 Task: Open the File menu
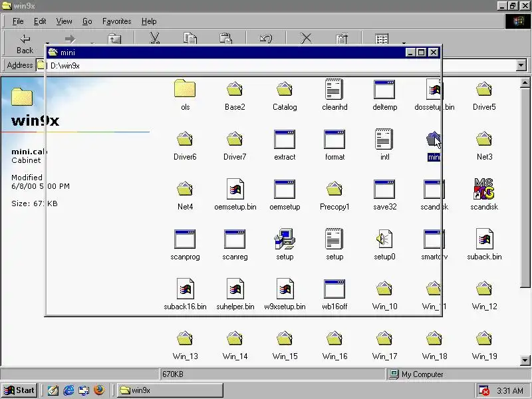pos(18,21)
